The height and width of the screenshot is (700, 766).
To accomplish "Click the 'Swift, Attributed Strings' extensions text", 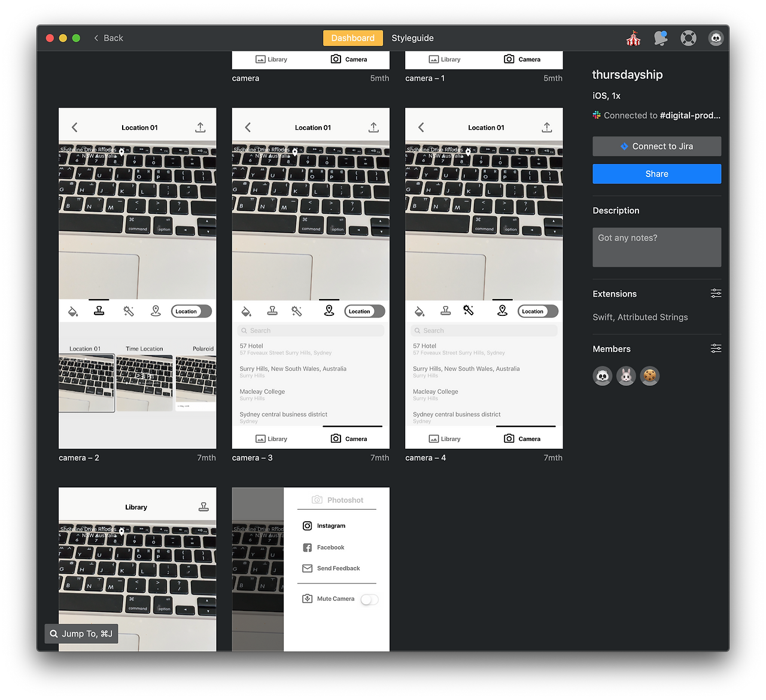I will point(640,317).
